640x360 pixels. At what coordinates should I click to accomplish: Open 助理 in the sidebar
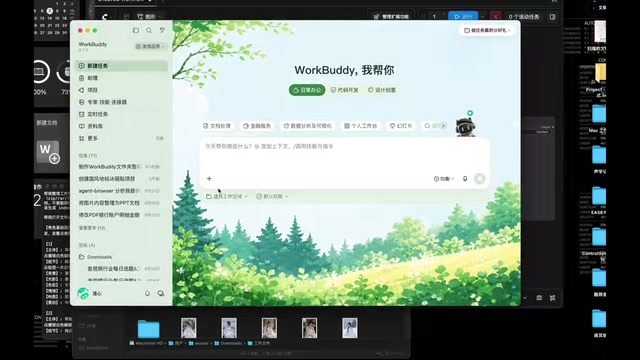coord(122,78)
